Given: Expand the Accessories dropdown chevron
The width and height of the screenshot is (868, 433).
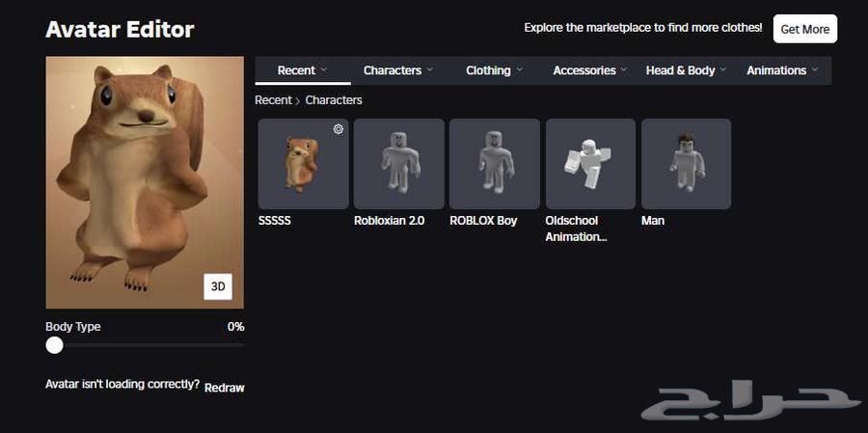Looking at the screenshot, I should pyautogui.click(x=624, y=69).
